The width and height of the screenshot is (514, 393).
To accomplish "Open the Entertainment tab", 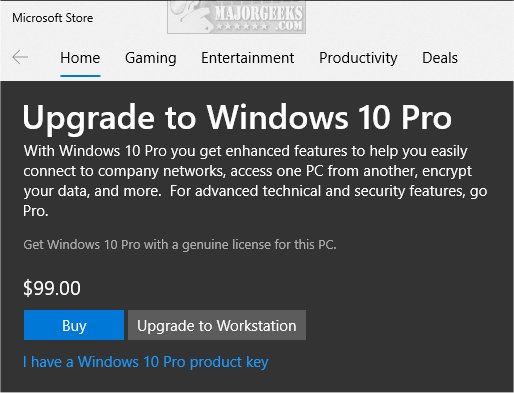I will click(x=247, y=58).
